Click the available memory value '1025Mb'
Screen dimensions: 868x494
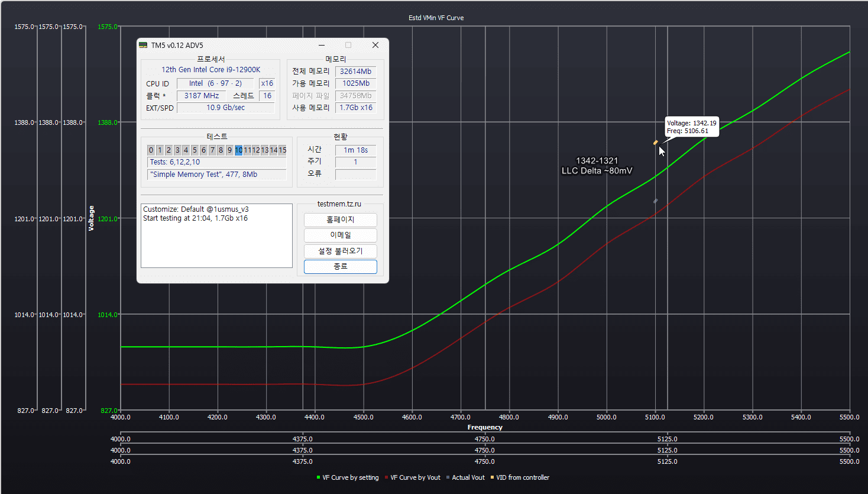pos(355,83)
